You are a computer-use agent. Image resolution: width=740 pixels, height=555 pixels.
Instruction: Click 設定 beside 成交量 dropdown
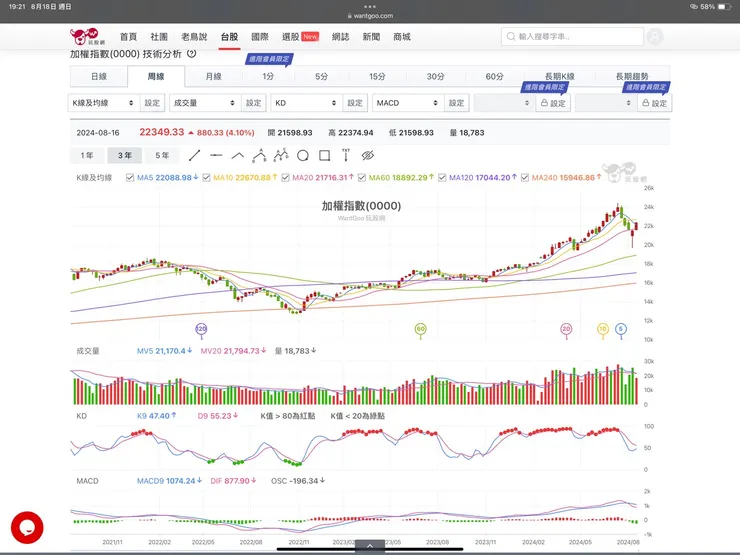pos(254,103)
